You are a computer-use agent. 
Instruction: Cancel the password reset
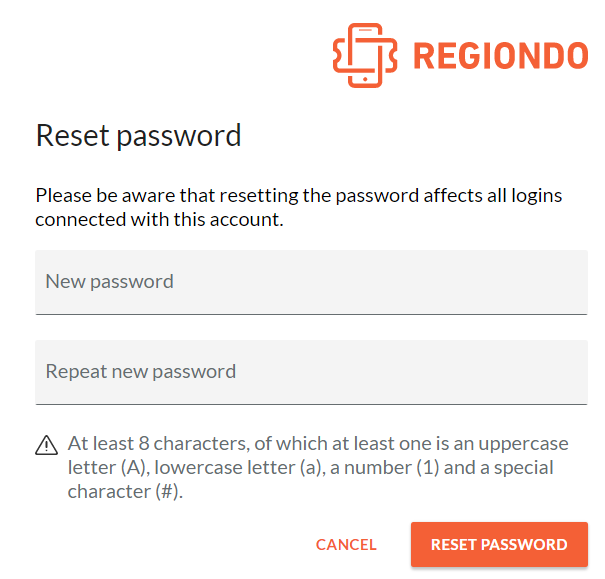[x=346, y=545]
